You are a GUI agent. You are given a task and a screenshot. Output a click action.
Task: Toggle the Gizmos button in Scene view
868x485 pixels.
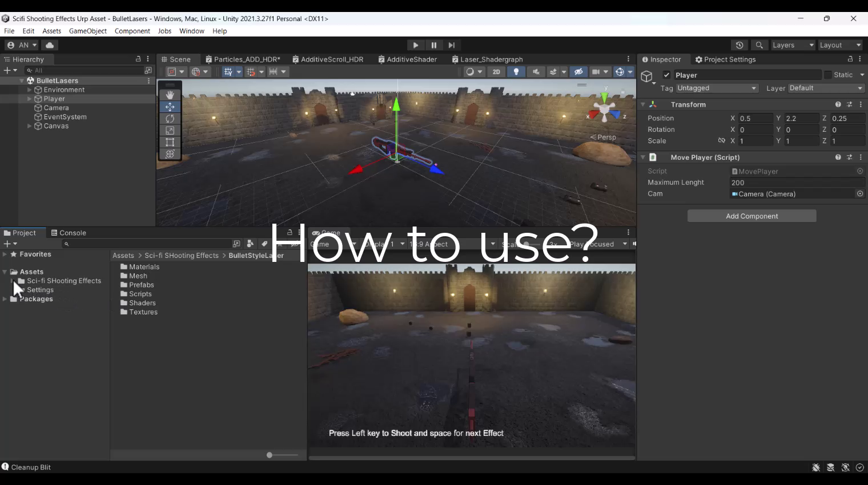point(620,72)
